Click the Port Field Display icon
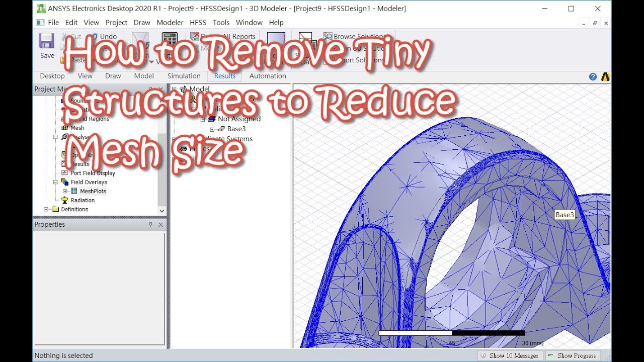This screenshot has height=362, width=644. [64, 173]
